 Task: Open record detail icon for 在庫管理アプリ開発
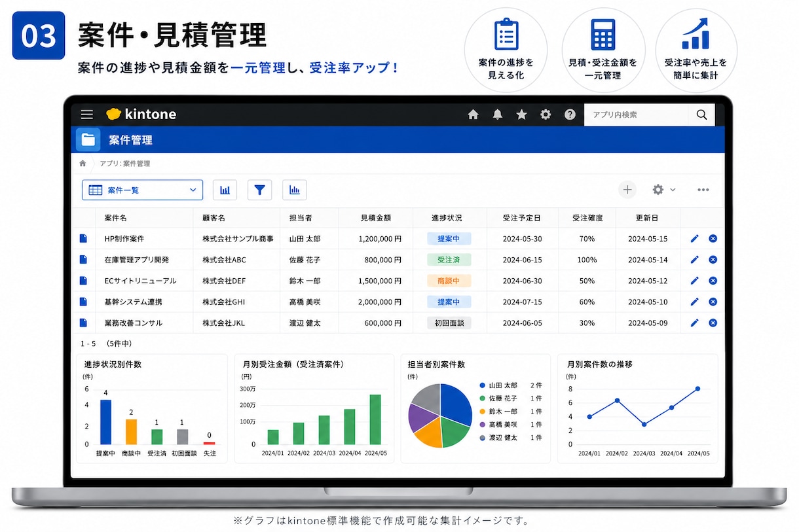(x=83, y=260)
